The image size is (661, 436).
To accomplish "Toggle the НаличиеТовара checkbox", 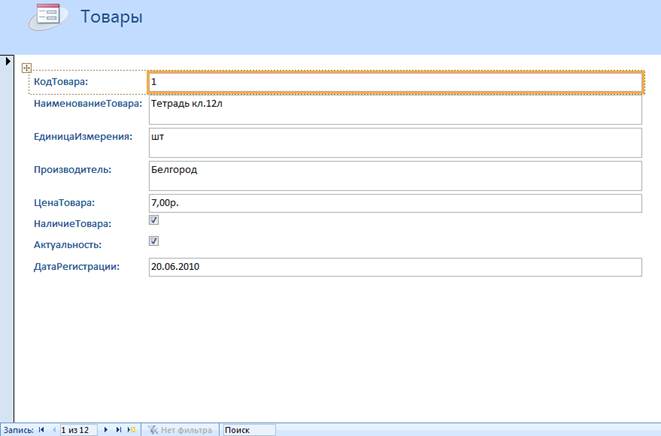I will (x=154, y=220).
